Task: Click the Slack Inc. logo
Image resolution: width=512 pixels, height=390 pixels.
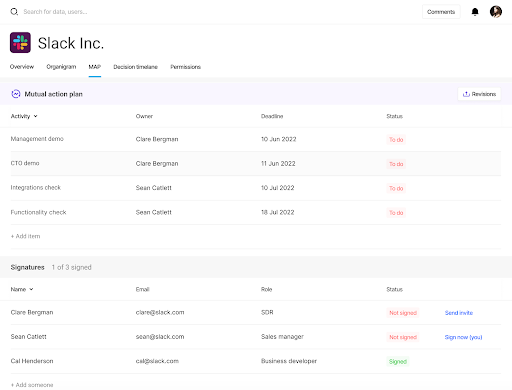Action: pos(20,43)
